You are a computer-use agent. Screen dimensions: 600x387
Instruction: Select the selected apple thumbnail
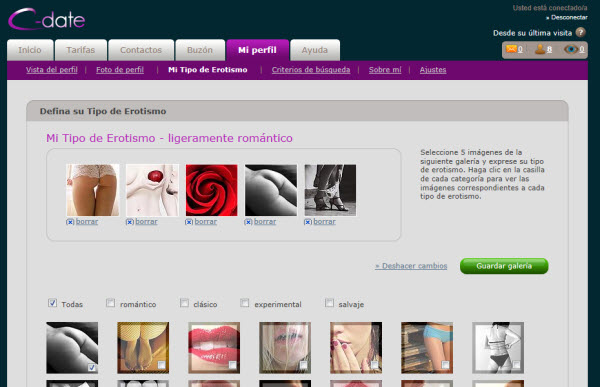click(152, 190)
